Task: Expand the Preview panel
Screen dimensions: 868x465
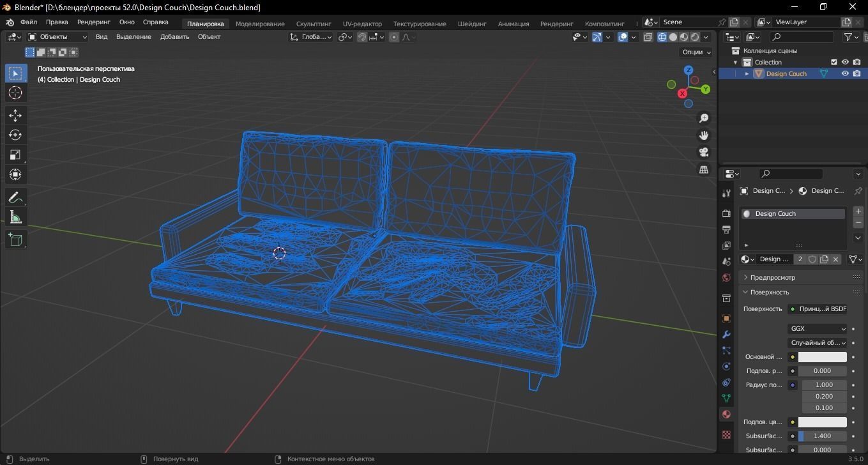Action: tap(772, 277)
